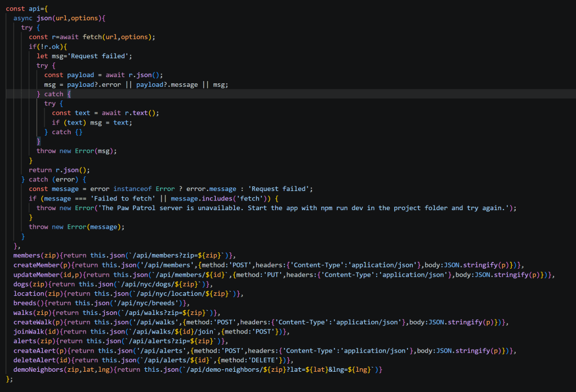Click 'The Paw Patrol server is unavailable' line

[276, 208]
